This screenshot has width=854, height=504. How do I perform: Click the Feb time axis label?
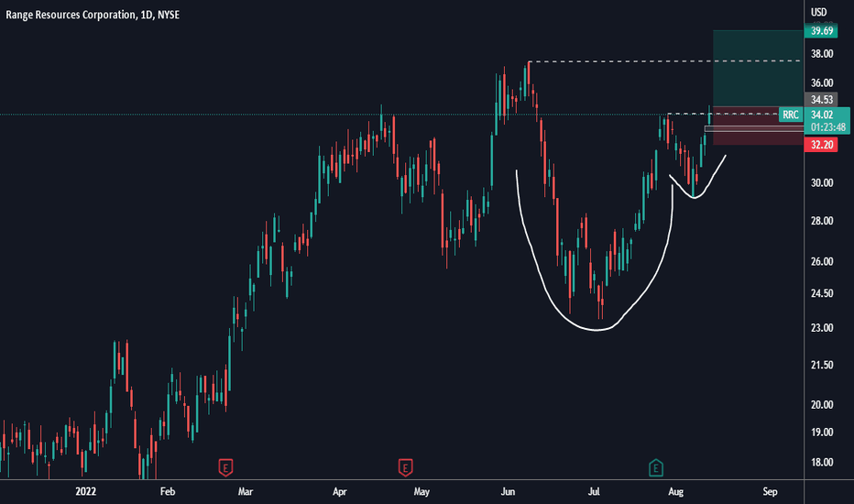168,491
